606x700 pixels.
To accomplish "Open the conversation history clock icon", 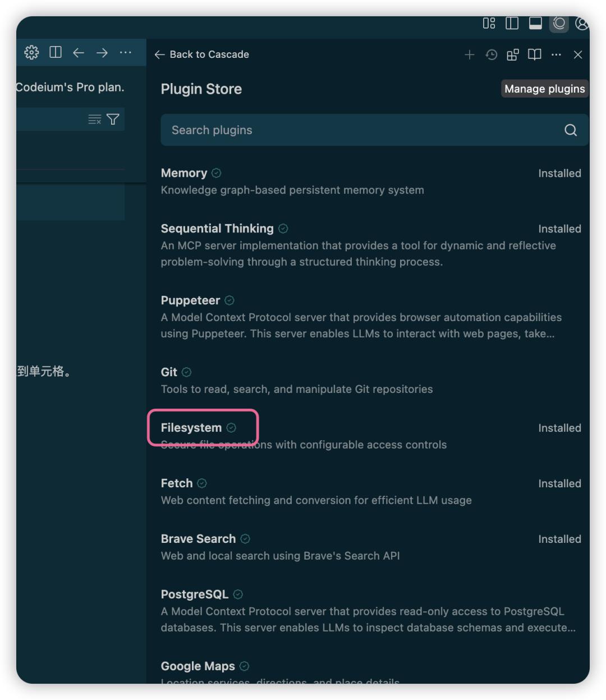I will [x=492, y=54].
